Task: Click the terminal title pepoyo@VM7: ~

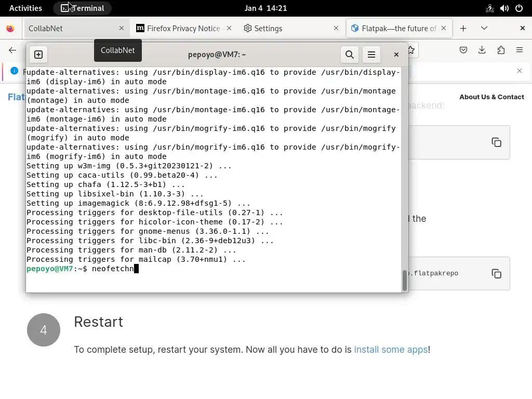Action: (x=217, y=55)
